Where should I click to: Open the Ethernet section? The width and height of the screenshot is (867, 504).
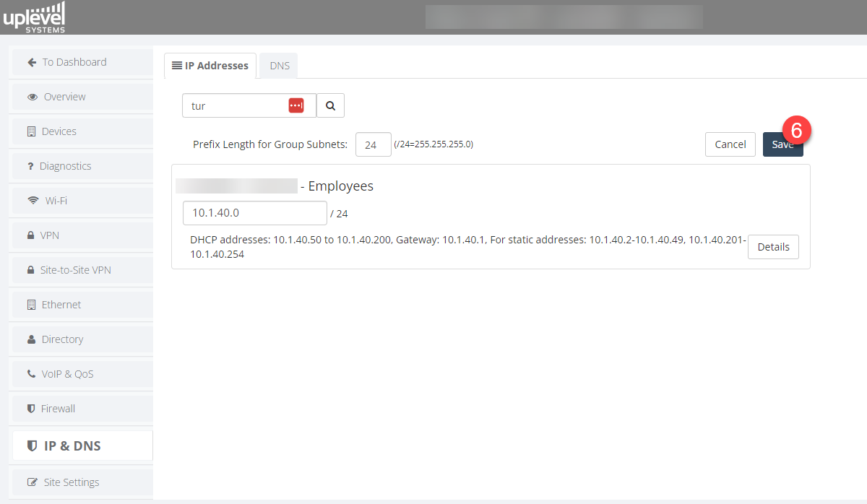[x=82, y=305]
